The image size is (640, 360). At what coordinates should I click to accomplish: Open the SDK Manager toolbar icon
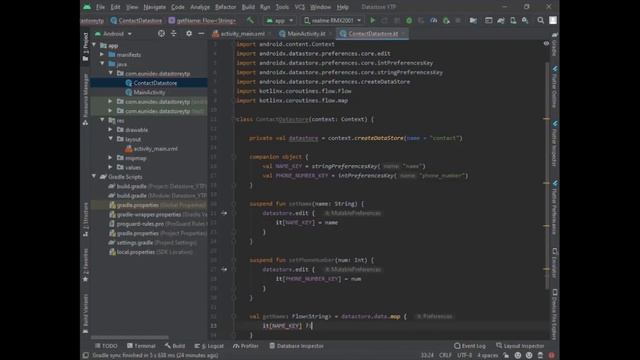(525, 20)
